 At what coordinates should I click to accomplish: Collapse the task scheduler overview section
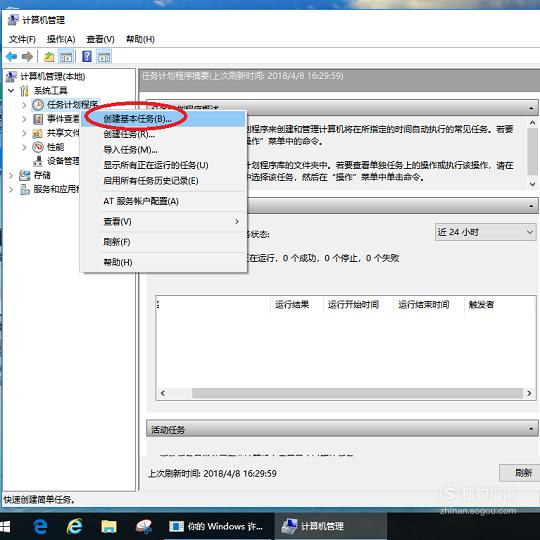coord(531,108)
